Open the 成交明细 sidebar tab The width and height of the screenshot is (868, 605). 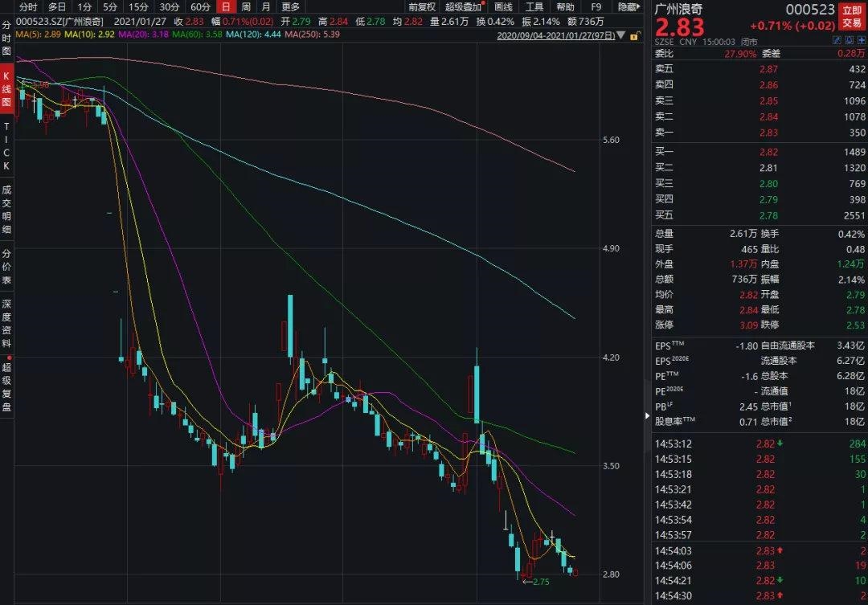coord(6,209)
